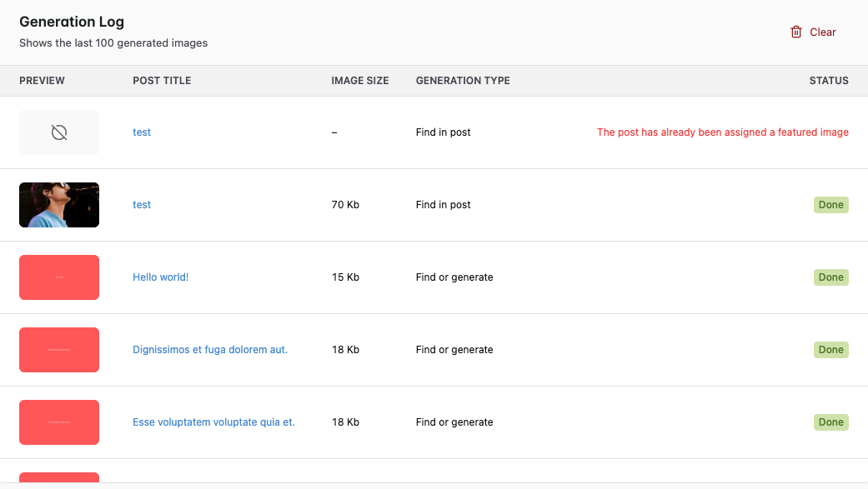The width and height of the screenshot is (868, 489).
Task: Clear the generation log
Action: coord(813,32)
